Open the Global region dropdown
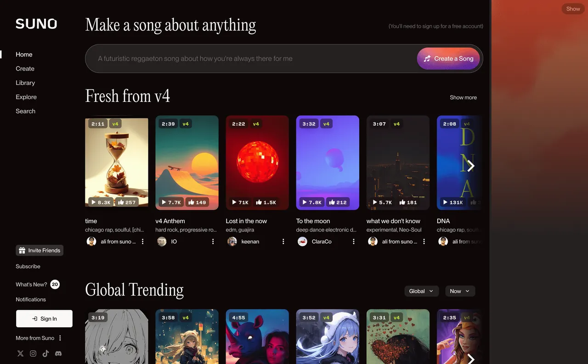The width and height of the screenshot is (588, 364). tap(421, 291)
